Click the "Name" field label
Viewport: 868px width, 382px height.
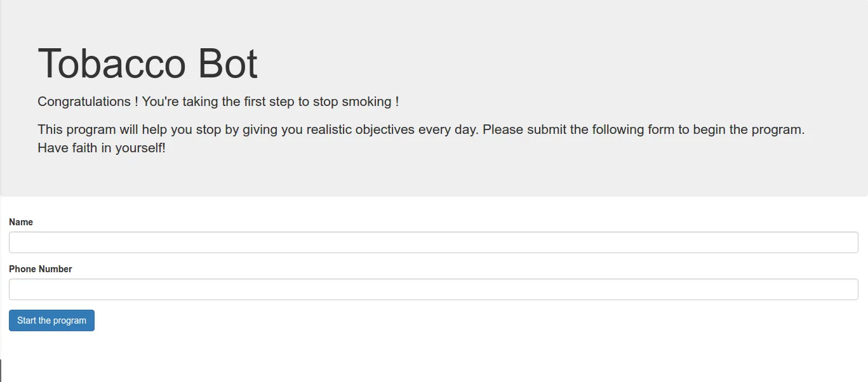tap(21, 222)
